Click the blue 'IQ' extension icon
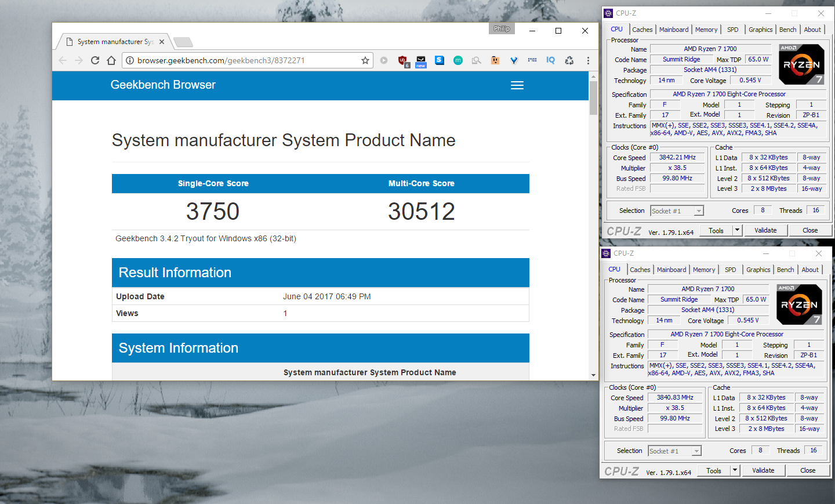 (551, 60)
